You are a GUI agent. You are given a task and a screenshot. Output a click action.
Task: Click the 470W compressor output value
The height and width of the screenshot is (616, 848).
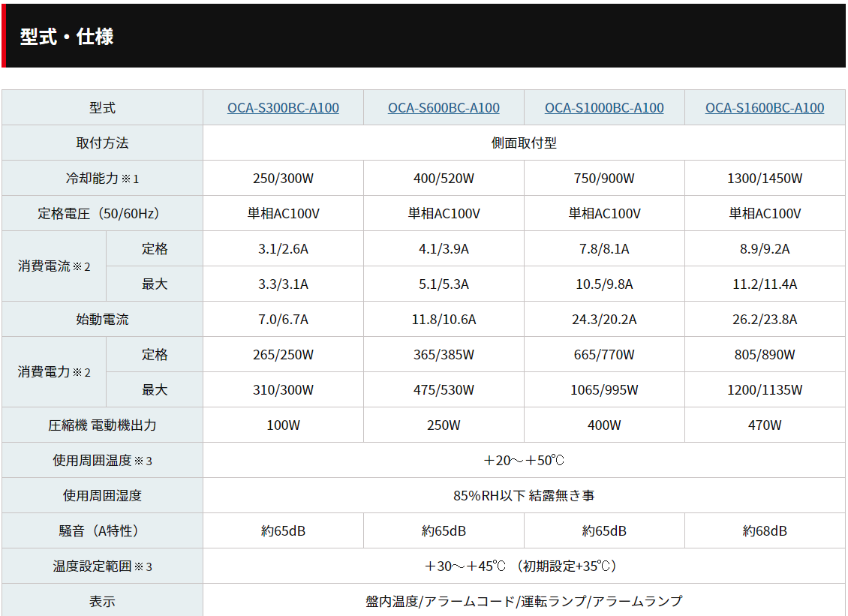coord(765,425)
